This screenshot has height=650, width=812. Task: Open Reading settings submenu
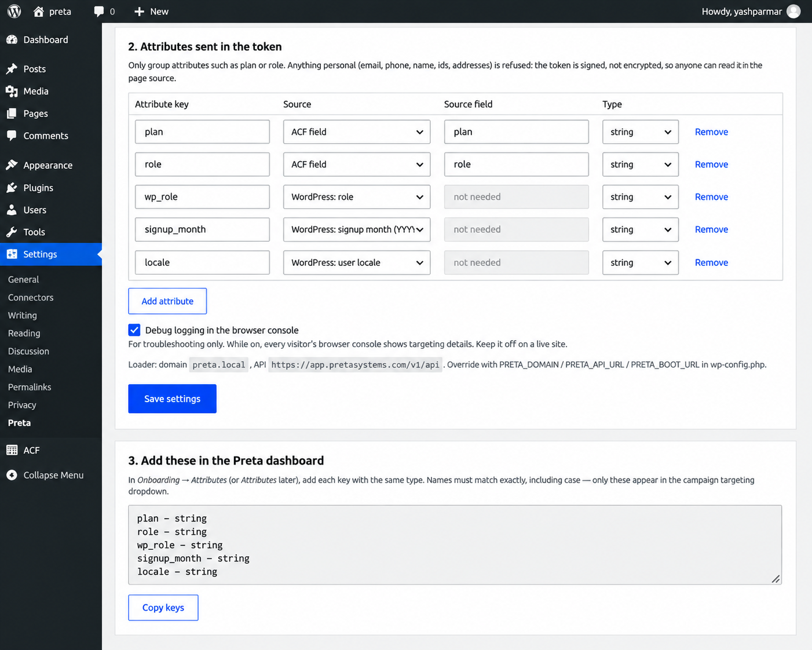click(x=24, y=333)
